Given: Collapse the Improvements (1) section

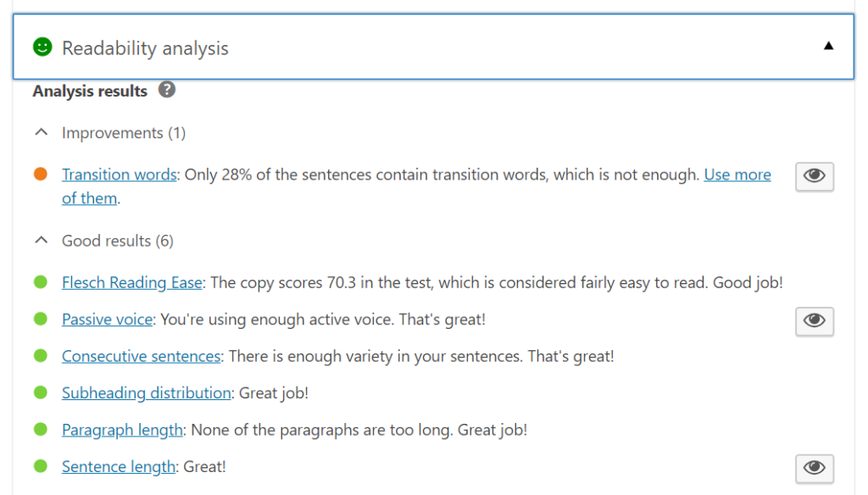Looking at the screenshot, I should pos(40,133).
